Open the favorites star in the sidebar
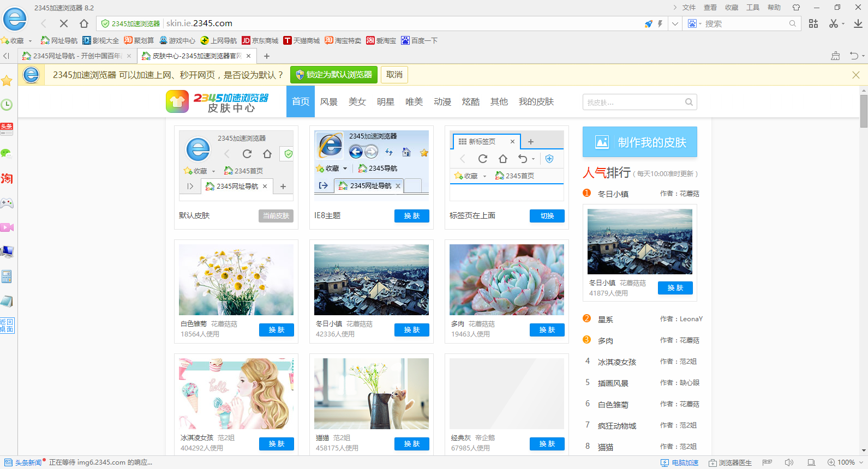Screen dimensions: 868x469 tap(7, 81)
